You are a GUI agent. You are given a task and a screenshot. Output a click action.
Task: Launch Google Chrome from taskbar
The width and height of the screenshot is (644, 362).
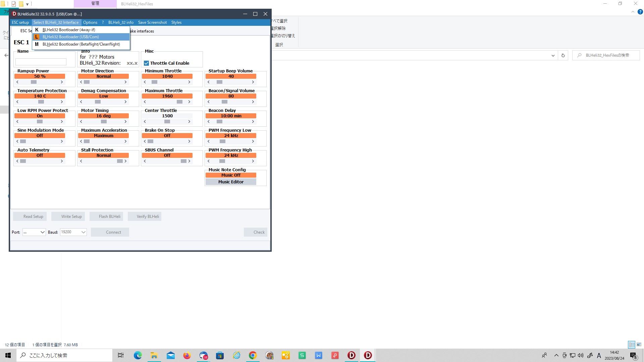[253, 355]
